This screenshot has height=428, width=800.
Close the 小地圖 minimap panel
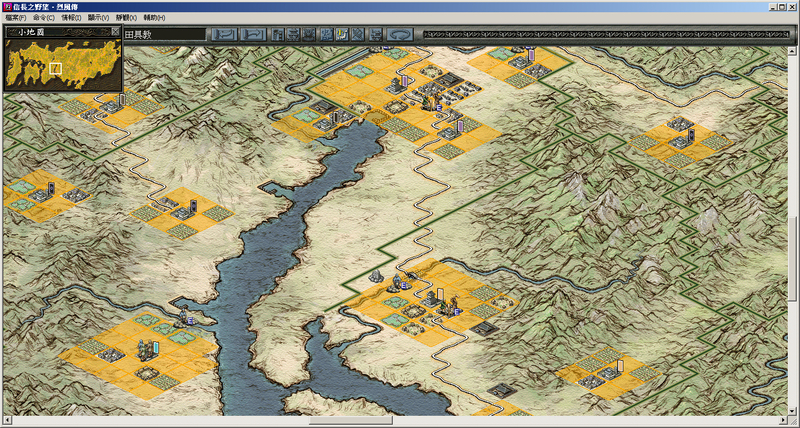[115, 31]
